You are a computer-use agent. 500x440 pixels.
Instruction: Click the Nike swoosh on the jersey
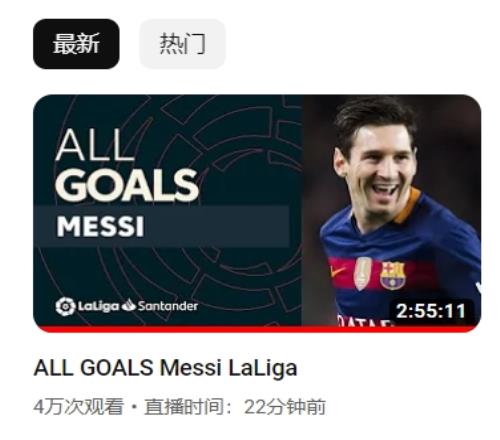[x=338, y=270]
